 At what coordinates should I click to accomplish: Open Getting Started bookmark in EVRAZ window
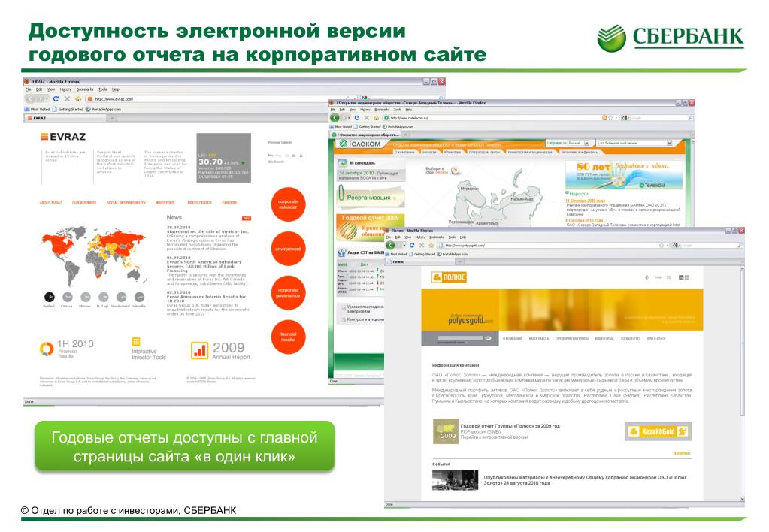(x=68, y=110)
